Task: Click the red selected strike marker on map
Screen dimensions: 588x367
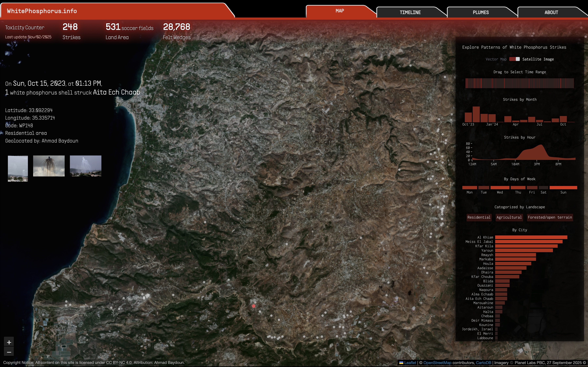Action: [x=253, y=306]
